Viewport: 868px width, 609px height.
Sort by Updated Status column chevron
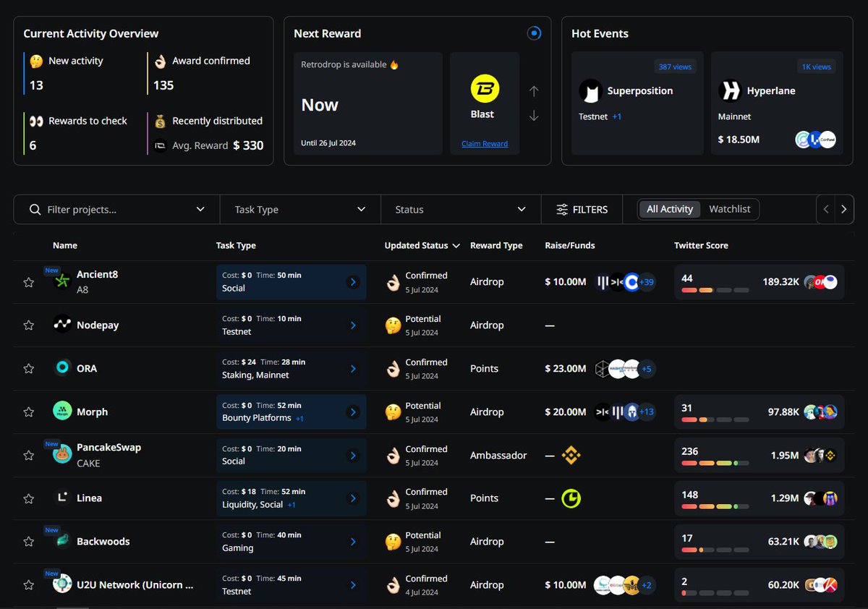[456, 246]
